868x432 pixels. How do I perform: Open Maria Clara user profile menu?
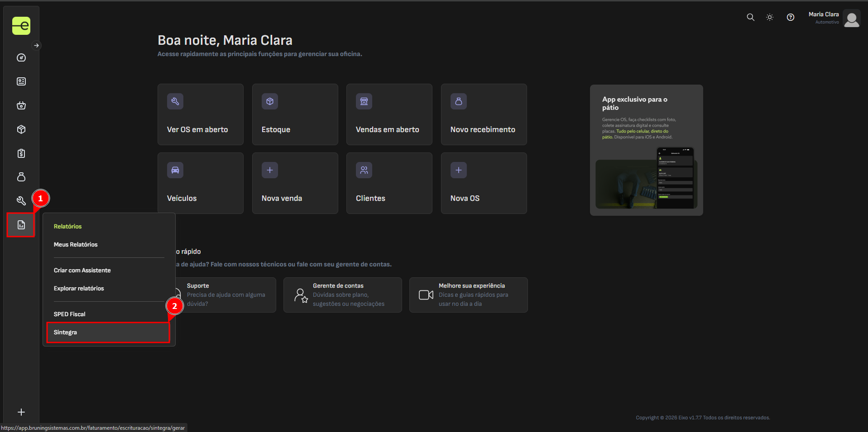[x=834, y=19]
